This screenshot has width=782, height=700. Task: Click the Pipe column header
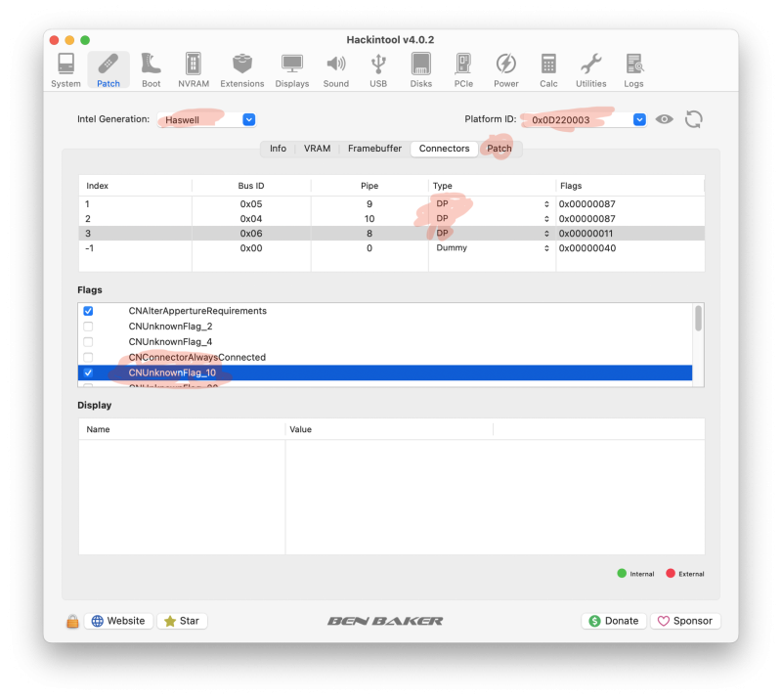[x=369, y=186]
